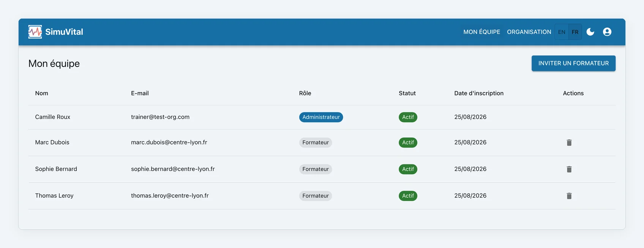Click Marc Dubois's inscription date 25/08/2026
Screen dimensions: 644x248
470,142
